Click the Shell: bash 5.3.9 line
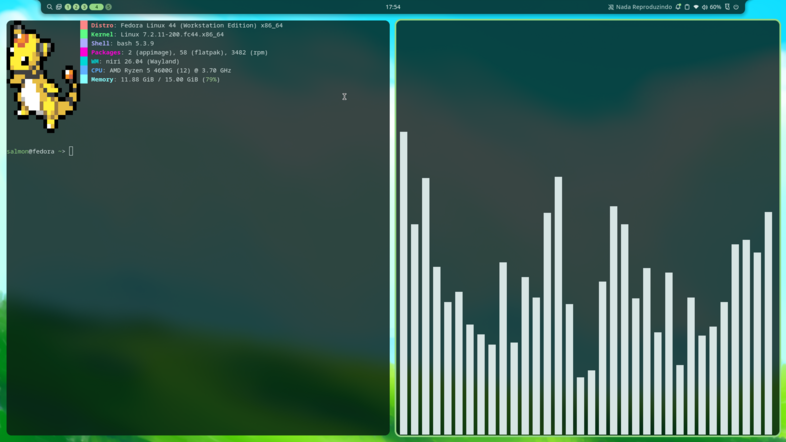786x442 pixels. click(122, 43)
